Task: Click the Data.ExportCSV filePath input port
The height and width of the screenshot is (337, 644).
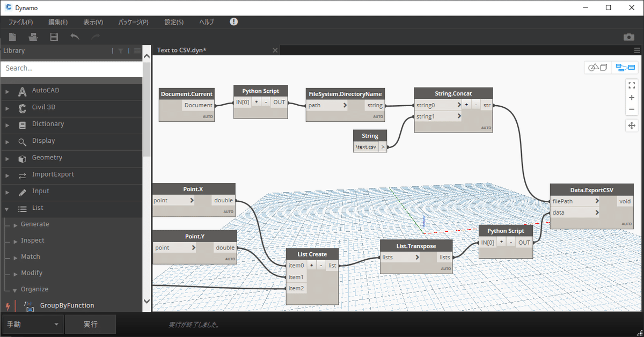Action: click(575, 201)
